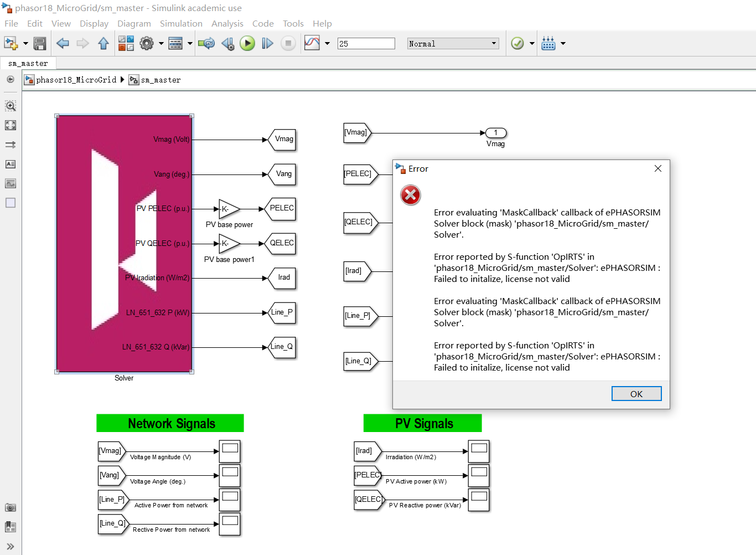This screenshot has height=555, width=756.
Task: Open the Library Browser icon
Action: [126, 43]
